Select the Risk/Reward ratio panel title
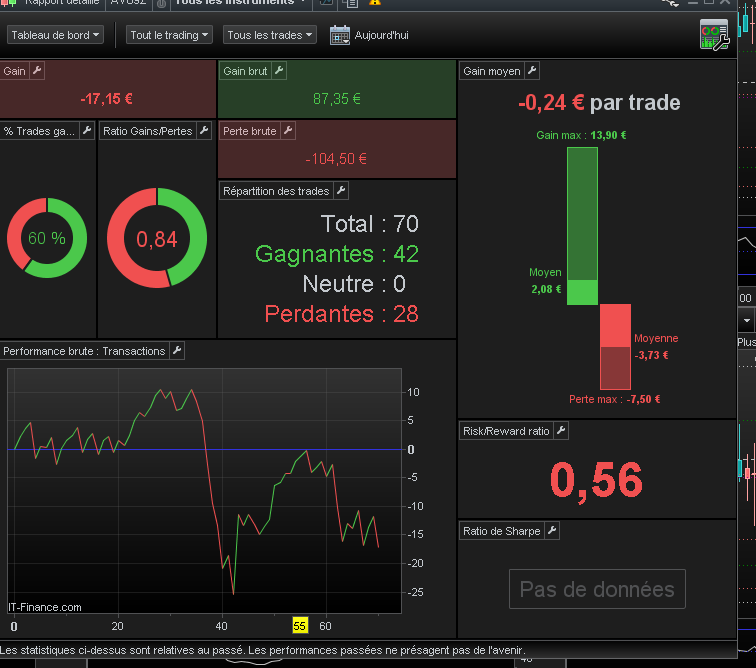 (506, 431)
